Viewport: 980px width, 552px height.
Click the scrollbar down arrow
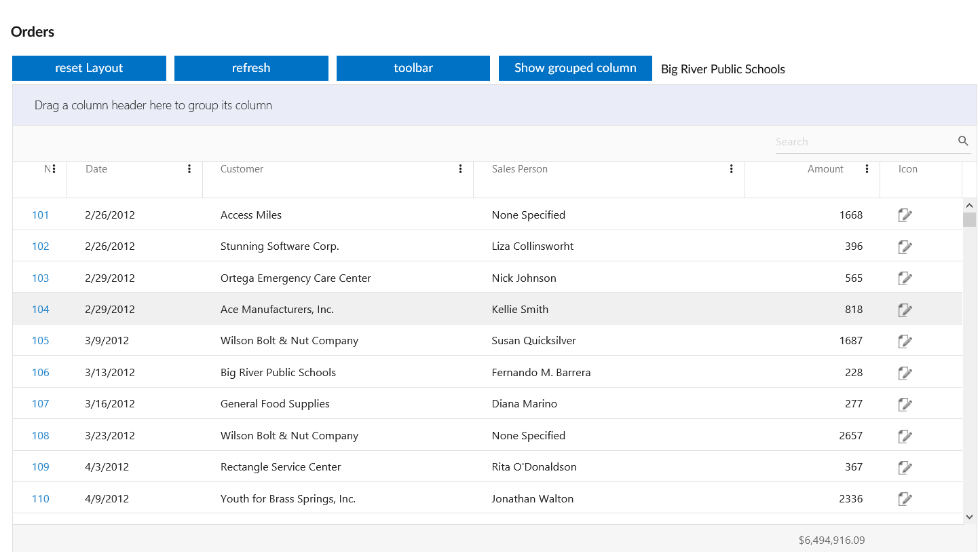(969, 517)
